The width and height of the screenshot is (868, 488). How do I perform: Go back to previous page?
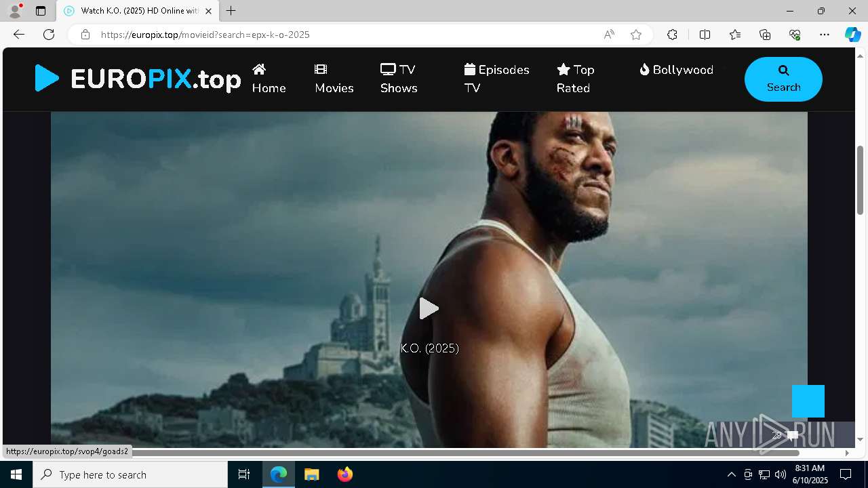(x=19, y=35)
